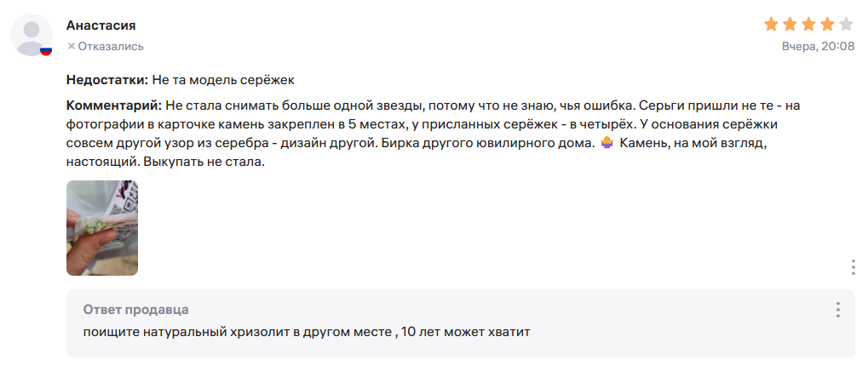
Task: Click the text Не та модель серёжек
Action: [x=223, y=81]
